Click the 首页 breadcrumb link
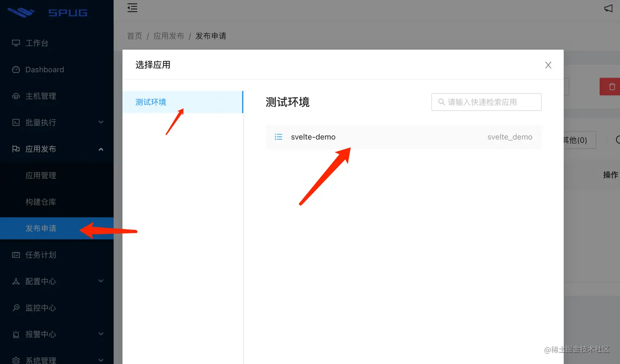Viewport: 620px width, 364px height. pyautogui.click(x=134, y=36)
